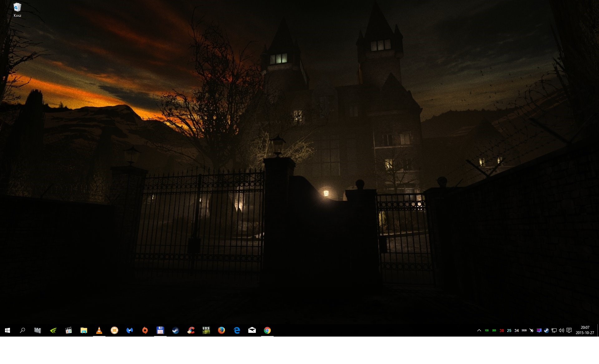
Task: Open the monitor 60 FPS tray icon
Action: (539, 330)
